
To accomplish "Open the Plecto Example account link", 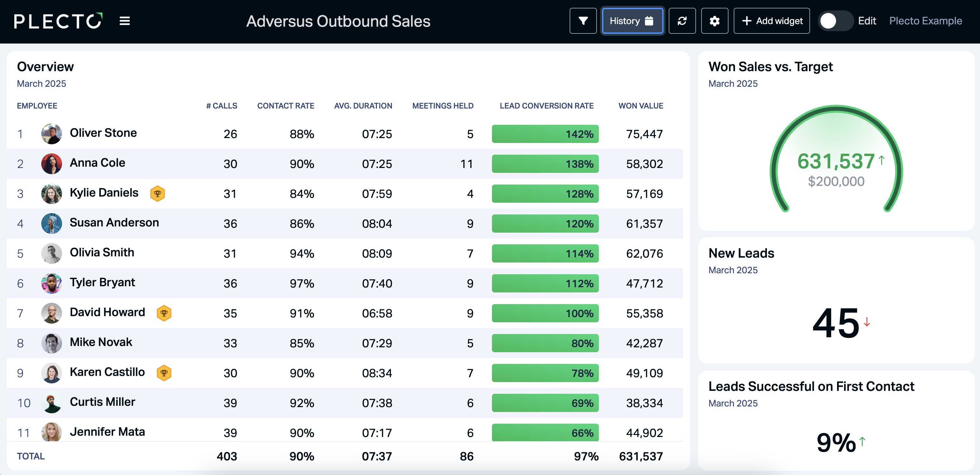I will 925,21.
